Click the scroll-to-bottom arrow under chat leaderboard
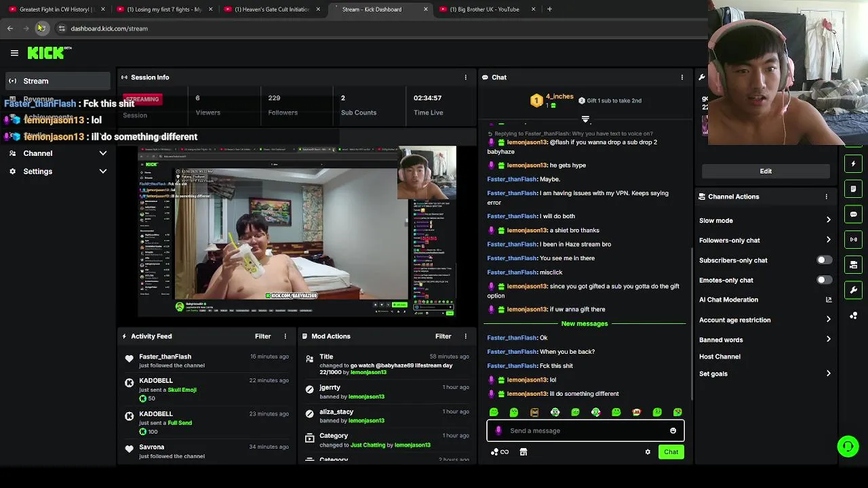 click(x=585, y=119)
